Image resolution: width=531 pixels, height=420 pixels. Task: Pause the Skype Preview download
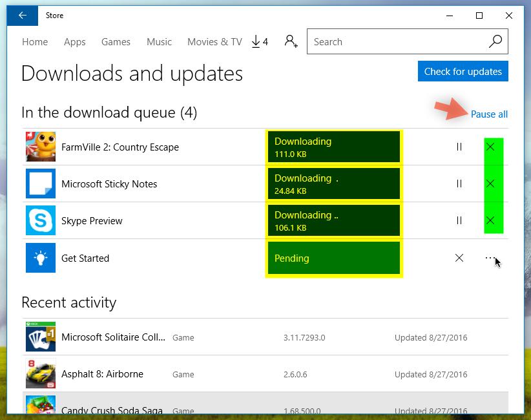(459, 220)
